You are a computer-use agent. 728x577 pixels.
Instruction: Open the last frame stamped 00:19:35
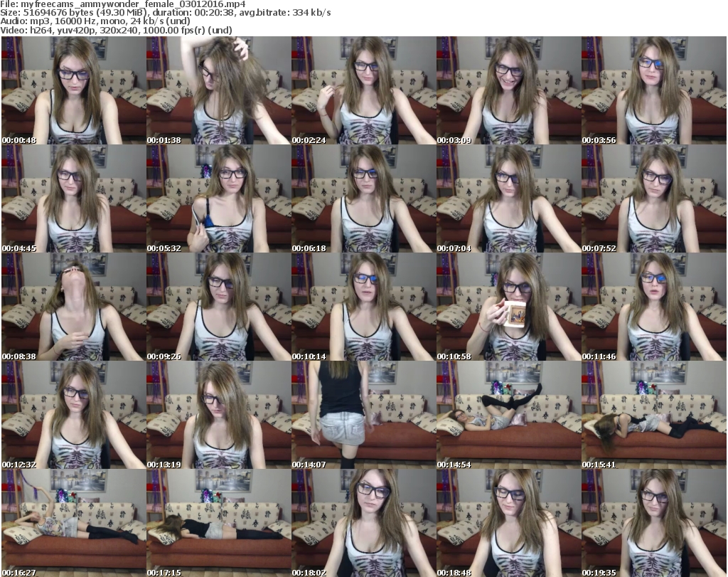pyautogui.click(x=654, y=523)
